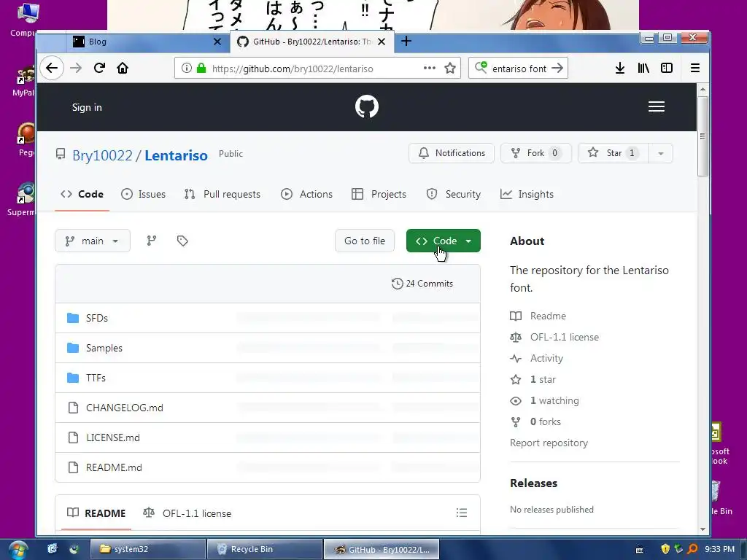The height and width of the screenshot is (560, 747).
Task: Click the green padlock connection icon
Action: (201, 68)
